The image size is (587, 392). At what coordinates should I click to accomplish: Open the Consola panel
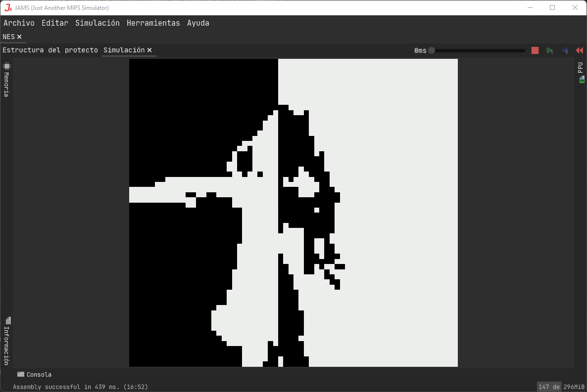(x=34, y=374)
